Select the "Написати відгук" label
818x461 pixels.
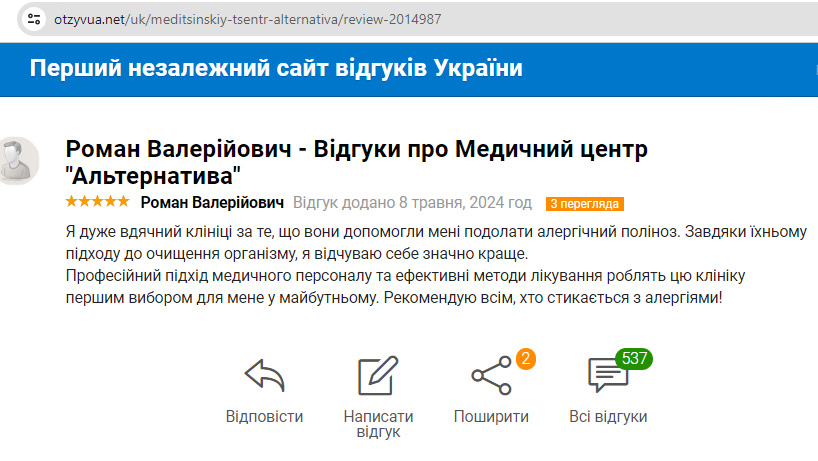(378, 424)
